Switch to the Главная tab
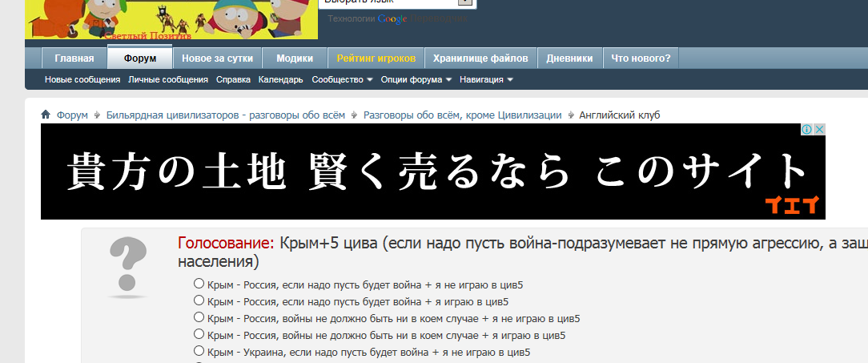 [x=74, y=58]
